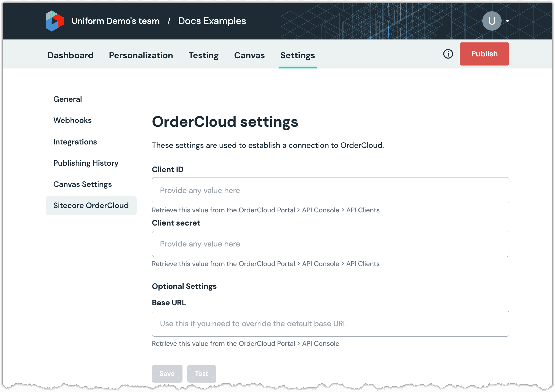Image resolution: width=555 pixels, height=392 pixels.
Task: Open Canvas Settings section
Action: coord(83,184)
